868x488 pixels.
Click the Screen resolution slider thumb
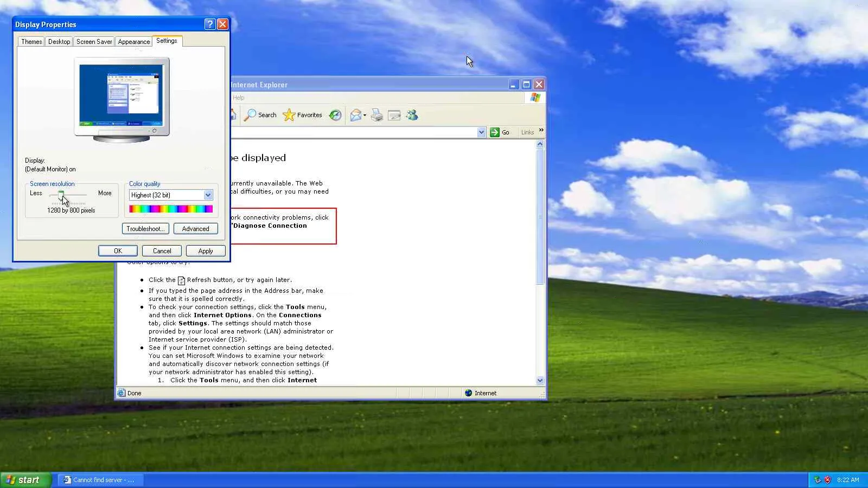tap(61, 195)
